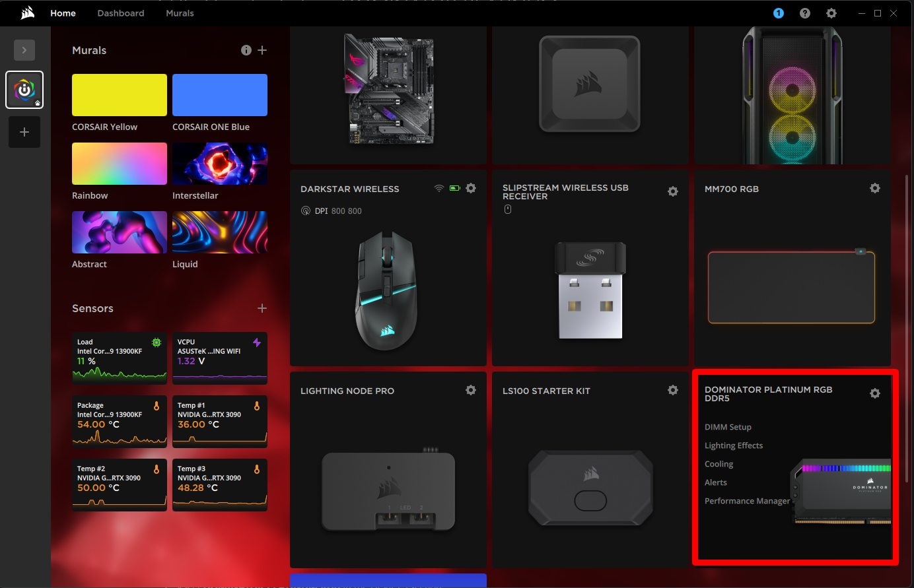
Task: Open the notifications badge icon
Action: tap(779, 13)
